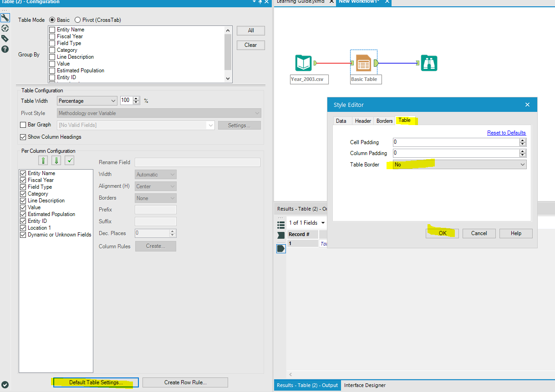Open the Navigation compass icon in the sidebar
555x392 pixels.
coord(5,28)
